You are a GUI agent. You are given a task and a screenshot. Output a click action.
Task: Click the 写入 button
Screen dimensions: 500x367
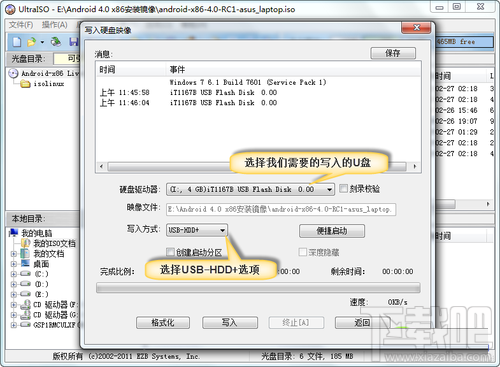point(230,323)
